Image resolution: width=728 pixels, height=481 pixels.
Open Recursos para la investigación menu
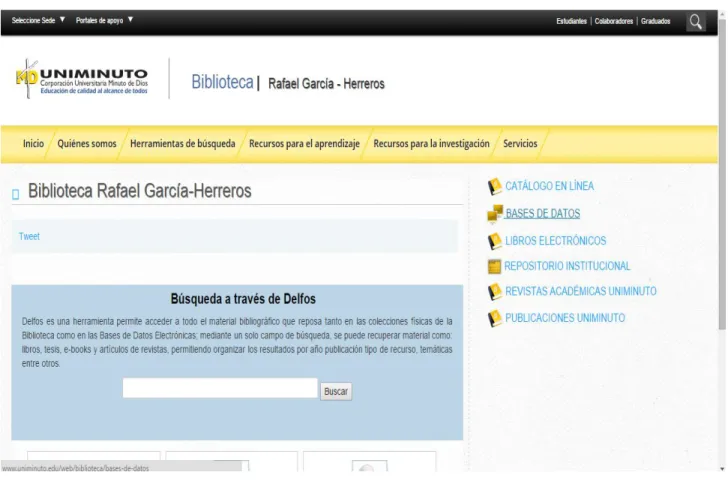tap(431, 143)
